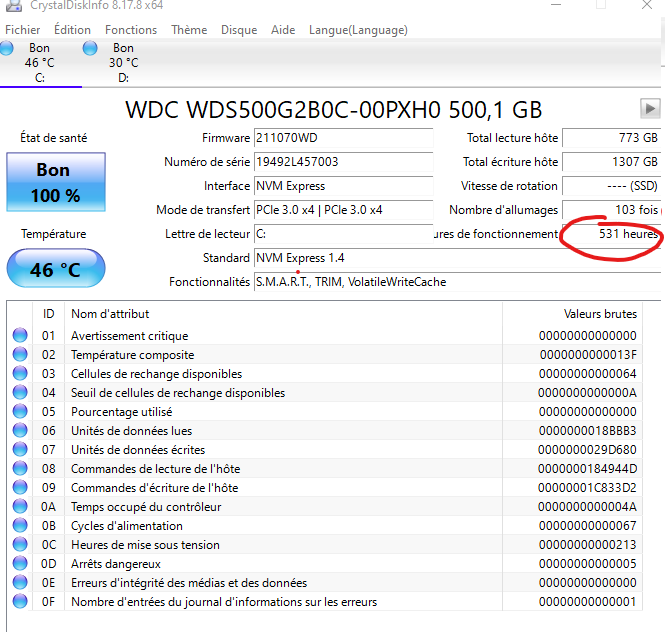Click the Lettre de lecteur field C:

point(343,234)
